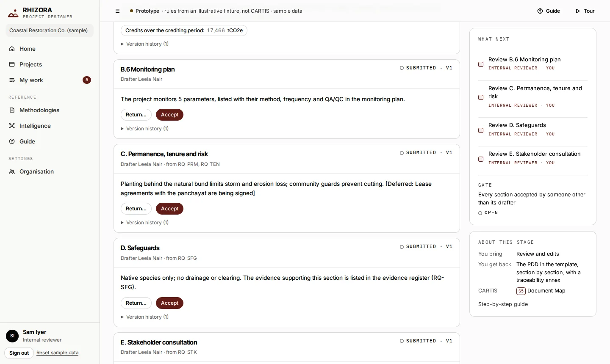610x364 pixels.
Task: Click the Document Map label
Action: click(x=546, y=291)
